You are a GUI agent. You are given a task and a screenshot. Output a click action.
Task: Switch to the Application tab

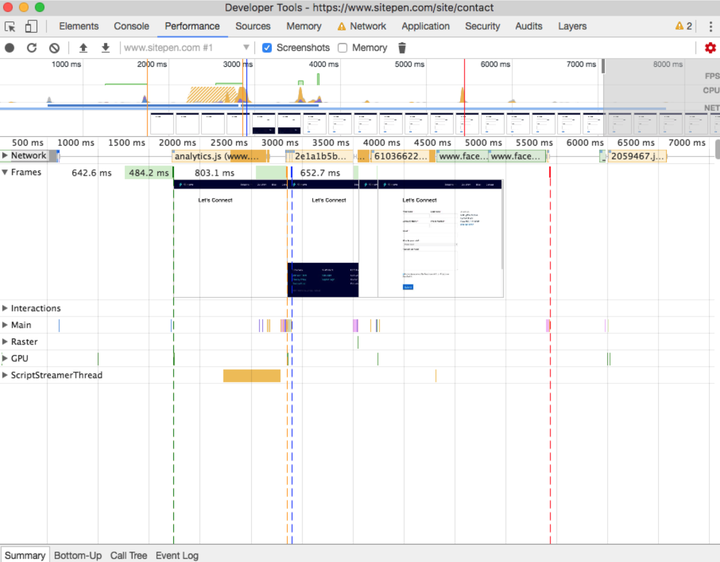pos(426,26)
